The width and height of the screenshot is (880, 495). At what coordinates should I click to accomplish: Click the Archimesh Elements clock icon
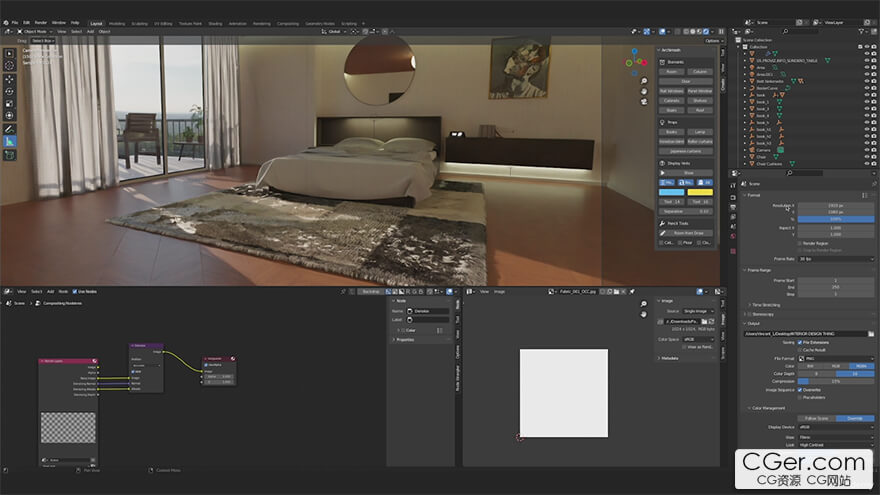click(x=662, y=62)
